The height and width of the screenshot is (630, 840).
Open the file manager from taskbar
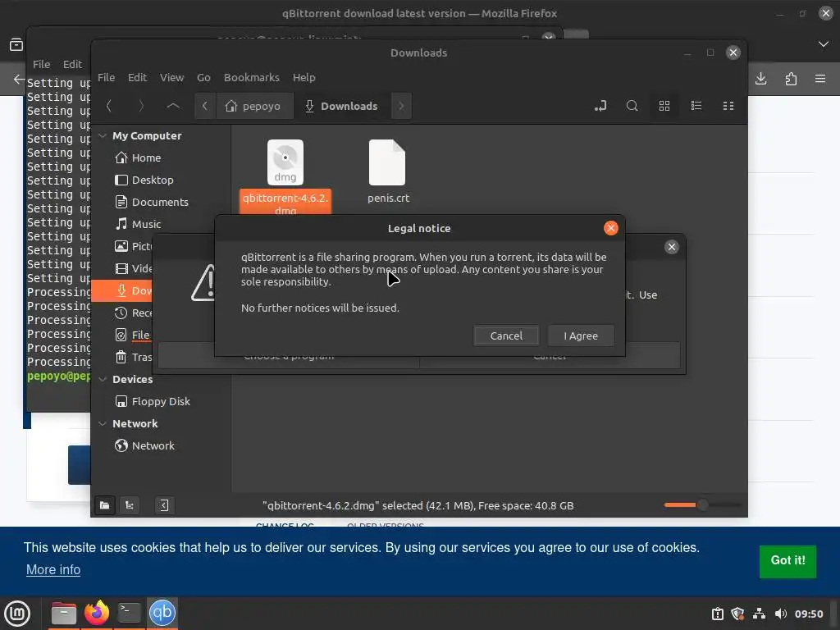point(64,614)
